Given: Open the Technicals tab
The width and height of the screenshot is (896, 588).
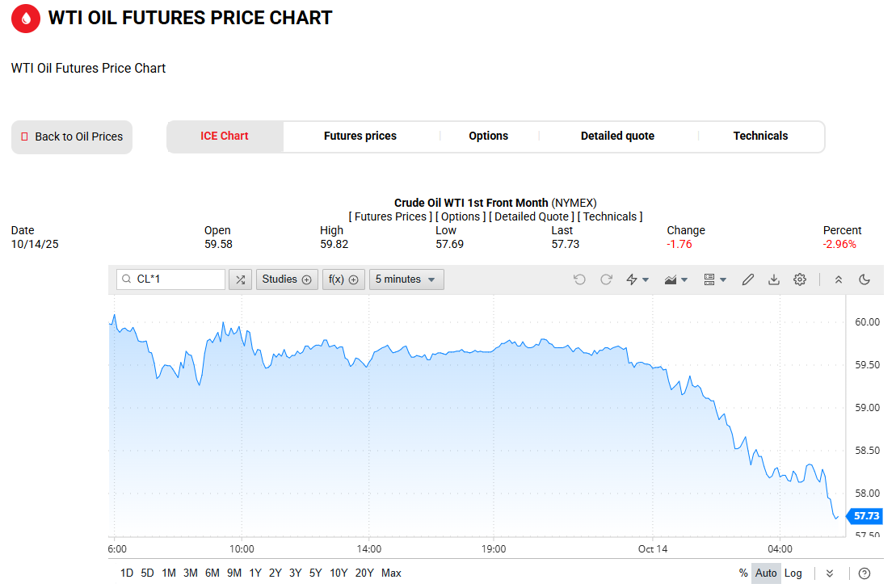Looking at the screenshot, I should (x=760, y=136).
